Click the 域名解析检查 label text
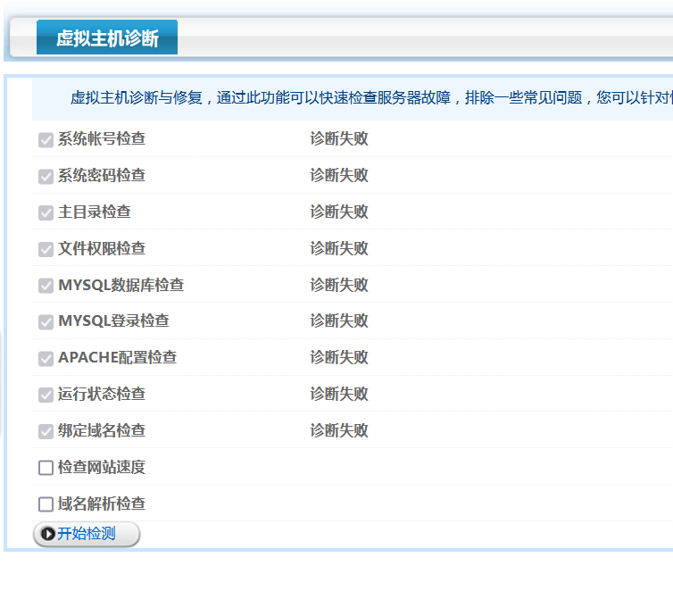The image size is (673, 616). pos(102,504)
